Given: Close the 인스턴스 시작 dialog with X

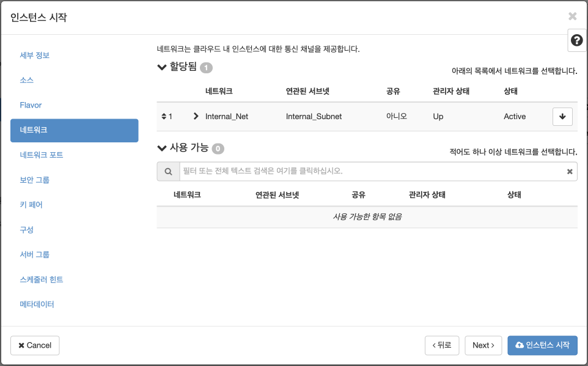Looking at the screenshot, I should pyautogui.click(x=572, y=16).
